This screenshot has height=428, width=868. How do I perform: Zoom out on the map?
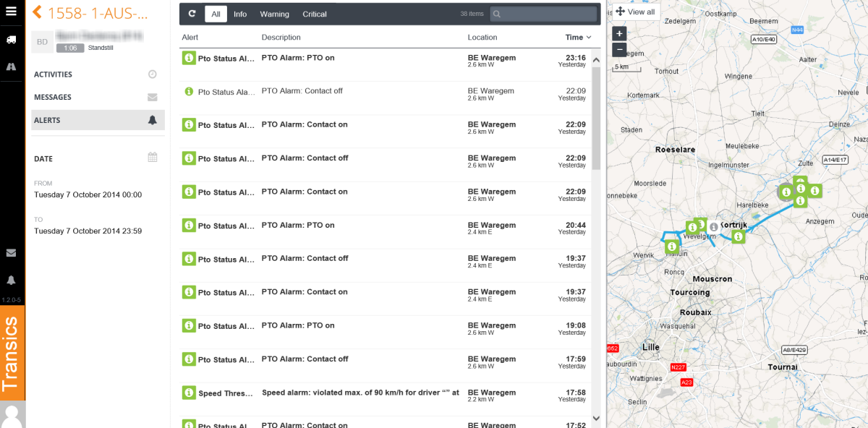click(619, 50)
